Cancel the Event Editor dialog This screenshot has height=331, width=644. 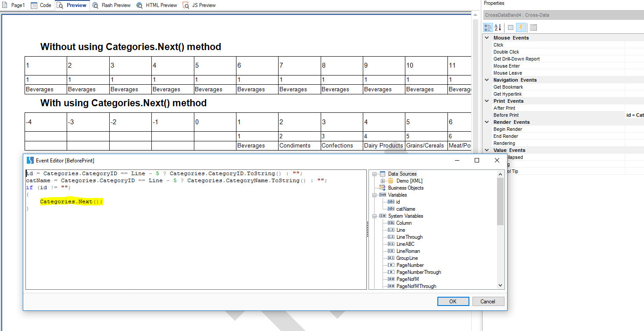tap(488, 301)
